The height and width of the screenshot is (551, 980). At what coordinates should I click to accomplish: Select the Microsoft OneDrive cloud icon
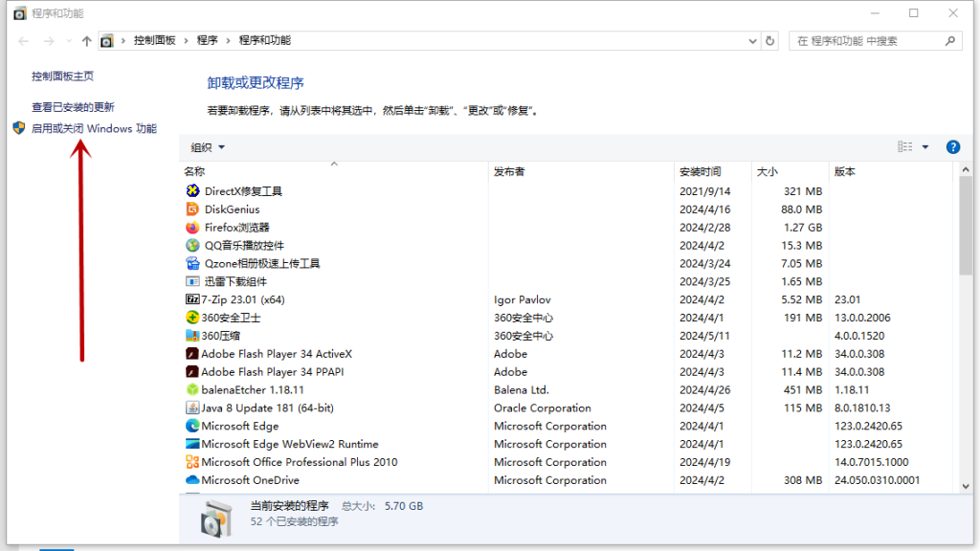point(192,480)
